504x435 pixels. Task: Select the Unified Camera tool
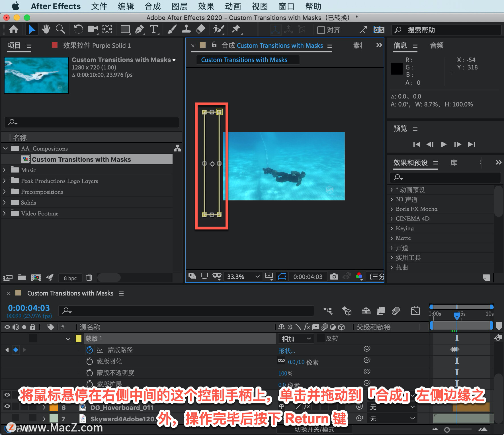coord(93,29)
